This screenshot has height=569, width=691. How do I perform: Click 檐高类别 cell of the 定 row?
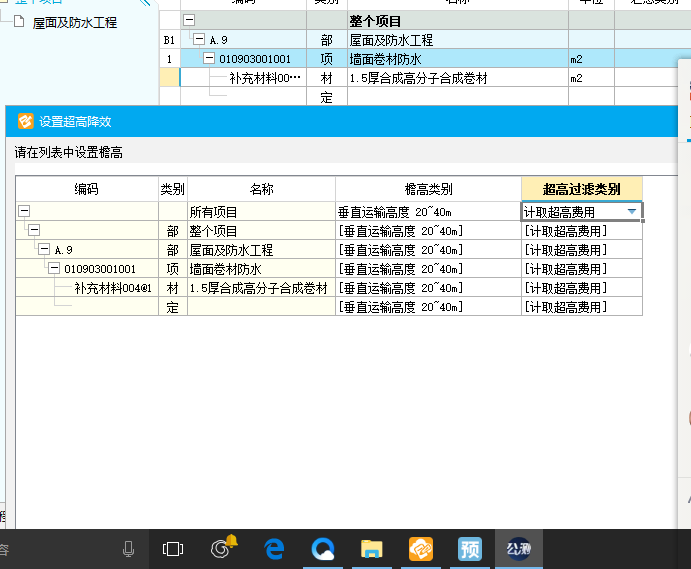(x=428, y=306)
